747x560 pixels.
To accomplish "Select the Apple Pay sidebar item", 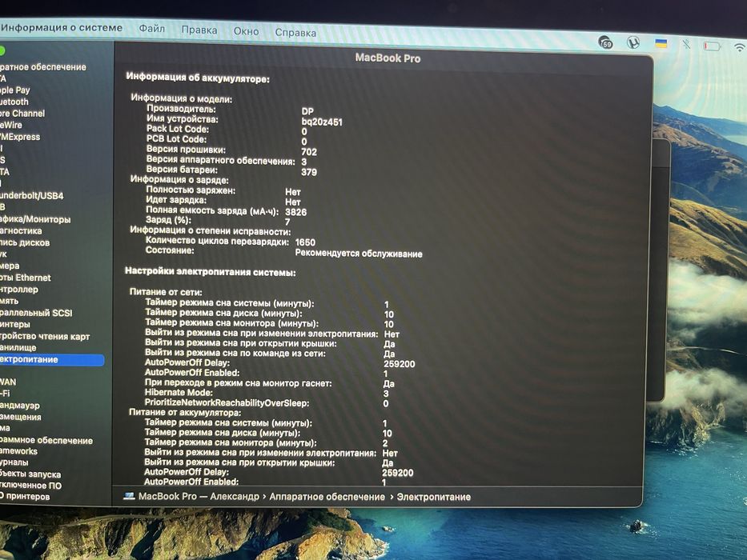I will (15, 90).
